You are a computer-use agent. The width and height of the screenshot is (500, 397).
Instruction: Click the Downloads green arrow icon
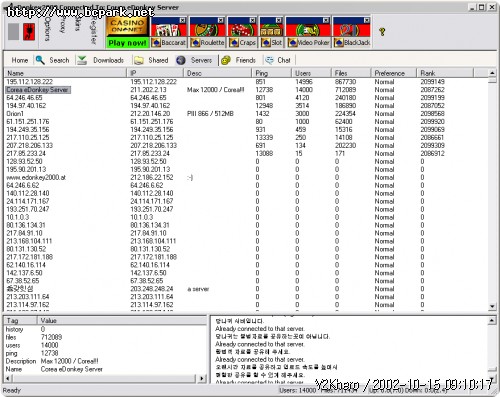[82, 60]
